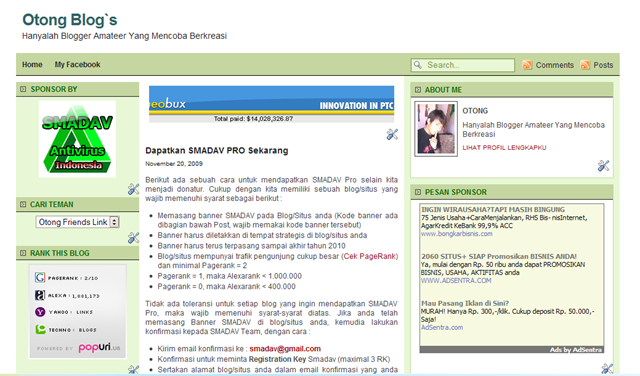Screen dimensions: 640x376
Task: Collapse the SPONSOR BY widget icon
Action: tap(23, 89)
